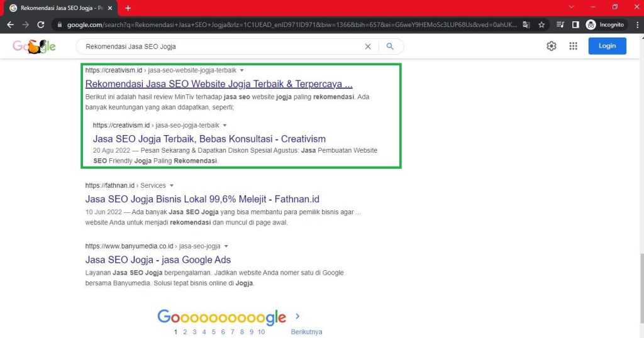Click snippet text starting Berikut ini adalah hasil review
644x338 pixels.
point(227,102)
